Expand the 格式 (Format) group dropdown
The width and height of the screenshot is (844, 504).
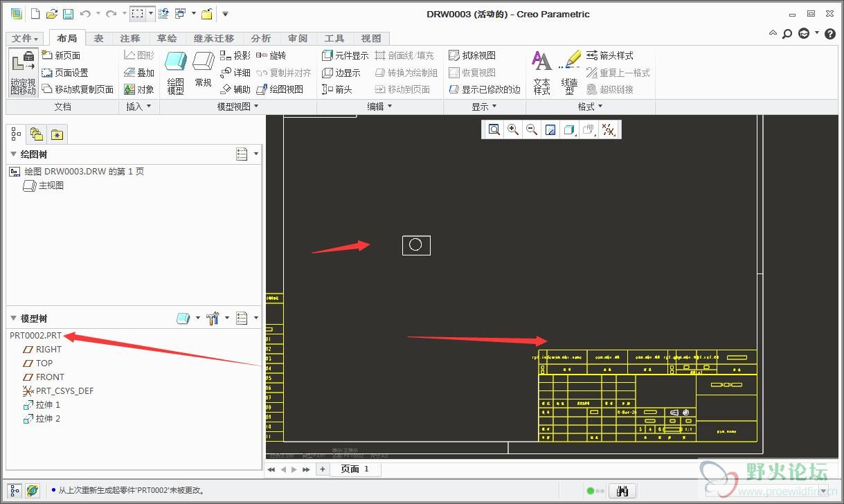coord(591,107)
